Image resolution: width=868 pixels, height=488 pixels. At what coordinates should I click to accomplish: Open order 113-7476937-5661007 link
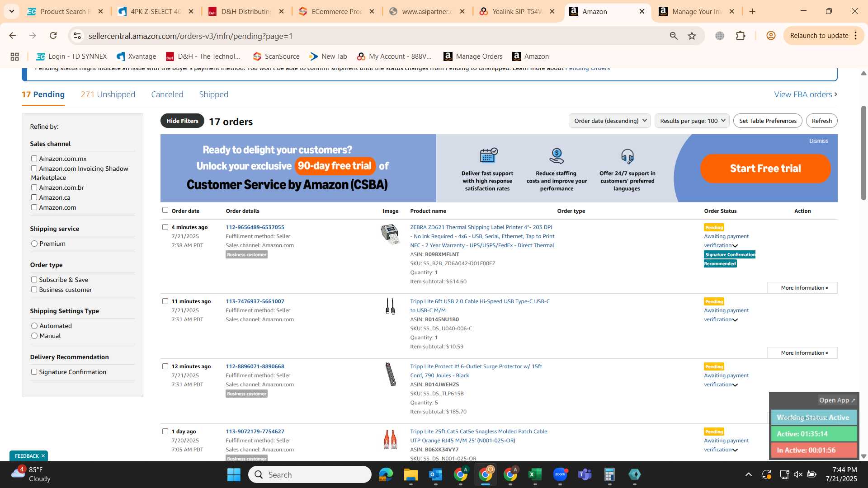point(255,301)
